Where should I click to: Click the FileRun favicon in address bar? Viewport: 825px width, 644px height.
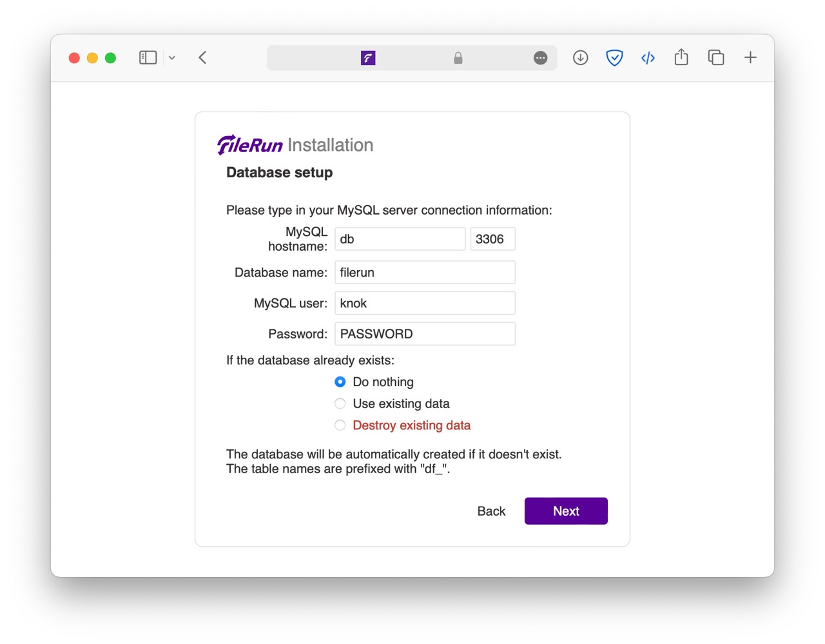[x=368, y=58]
